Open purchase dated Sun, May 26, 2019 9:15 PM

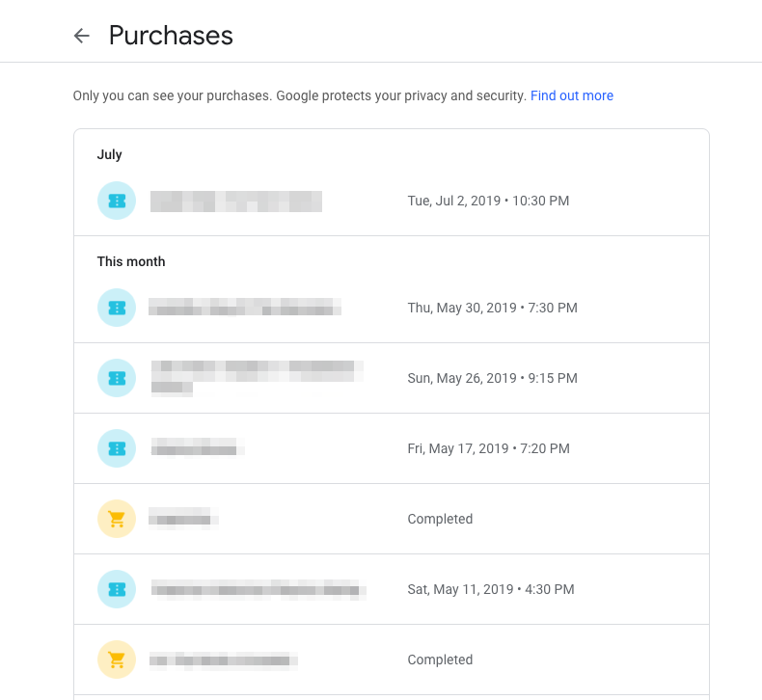[x=392, y=378]
